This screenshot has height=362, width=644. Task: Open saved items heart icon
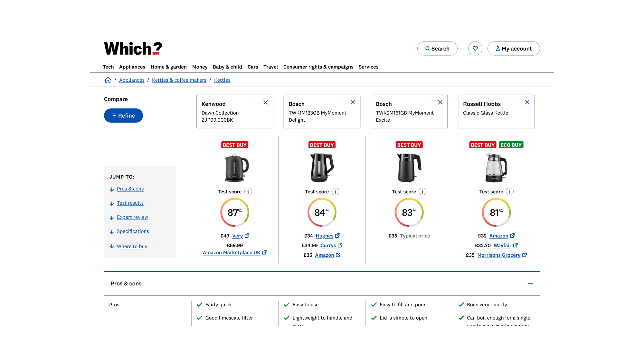pyautogui.click(x=475, y=49)
